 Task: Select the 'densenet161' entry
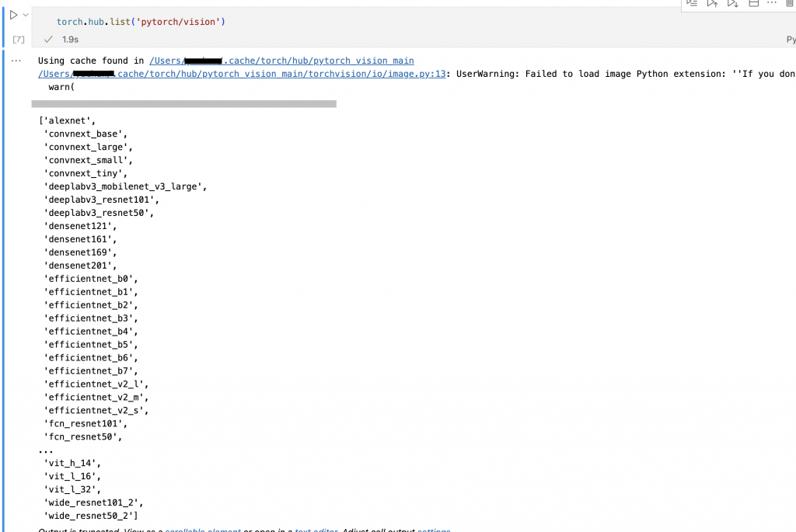(80, 239)
